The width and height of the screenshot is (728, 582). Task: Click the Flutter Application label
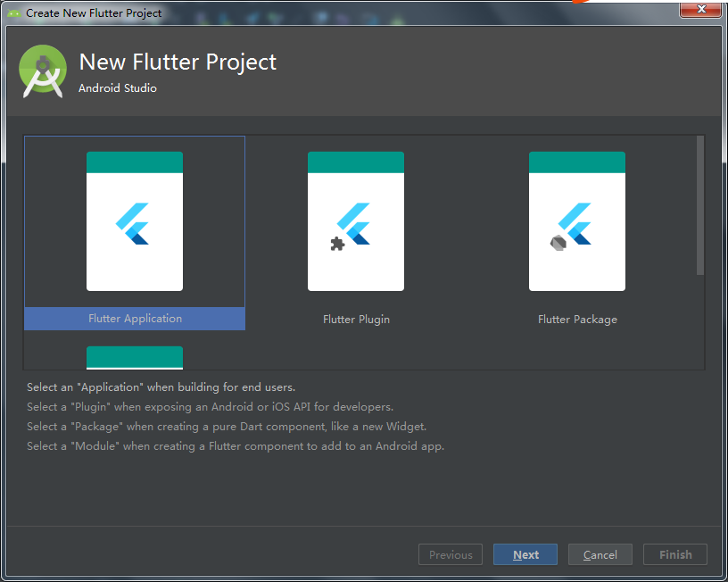[x=135, y=319]
